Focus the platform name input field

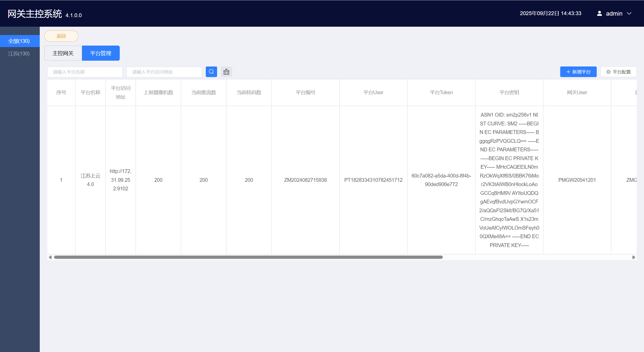[x=85, y=72]
